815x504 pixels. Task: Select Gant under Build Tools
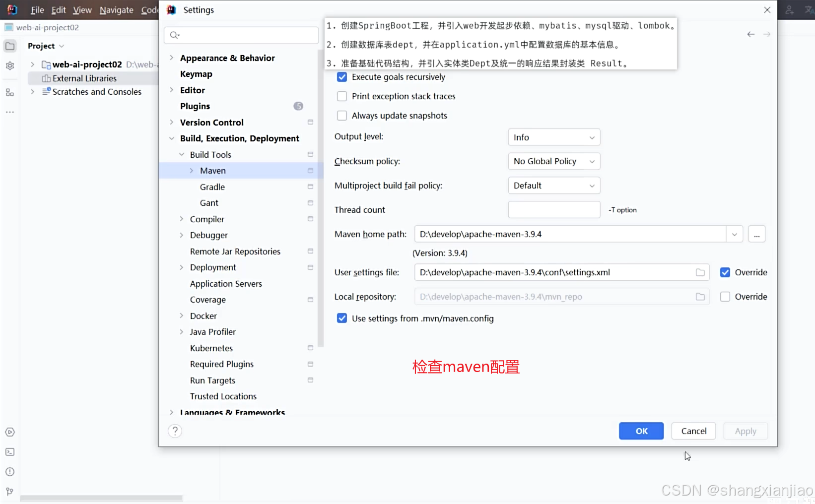pyautogui.click(x=209, y=203)
